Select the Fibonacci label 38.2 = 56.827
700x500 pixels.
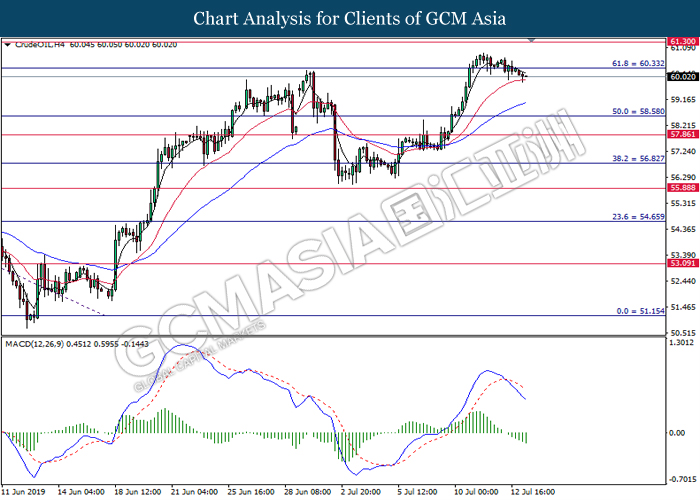638,158
